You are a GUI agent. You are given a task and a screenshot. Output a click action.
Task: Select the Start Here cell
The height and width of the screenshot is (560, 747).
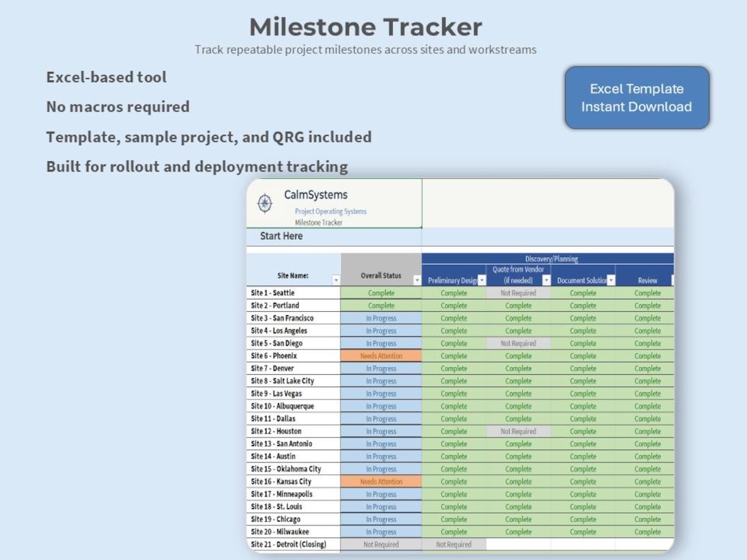point(334,236)
